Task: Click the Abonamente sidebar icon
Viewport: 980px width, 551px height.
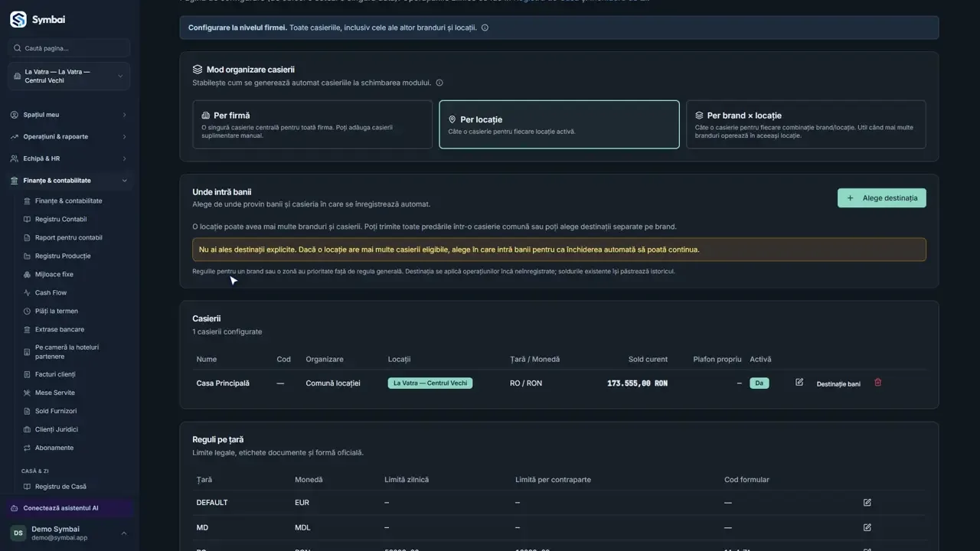Action: click(28, 448)
